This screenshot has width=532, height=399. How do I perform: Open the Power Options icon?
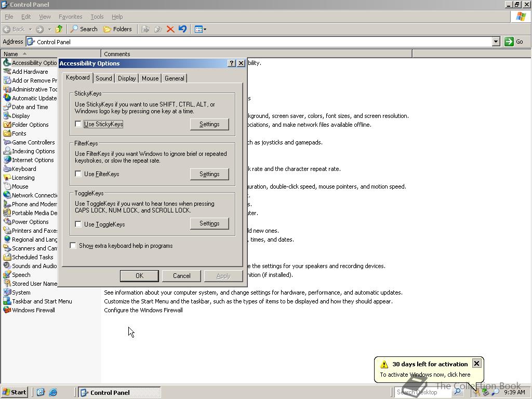7,221
